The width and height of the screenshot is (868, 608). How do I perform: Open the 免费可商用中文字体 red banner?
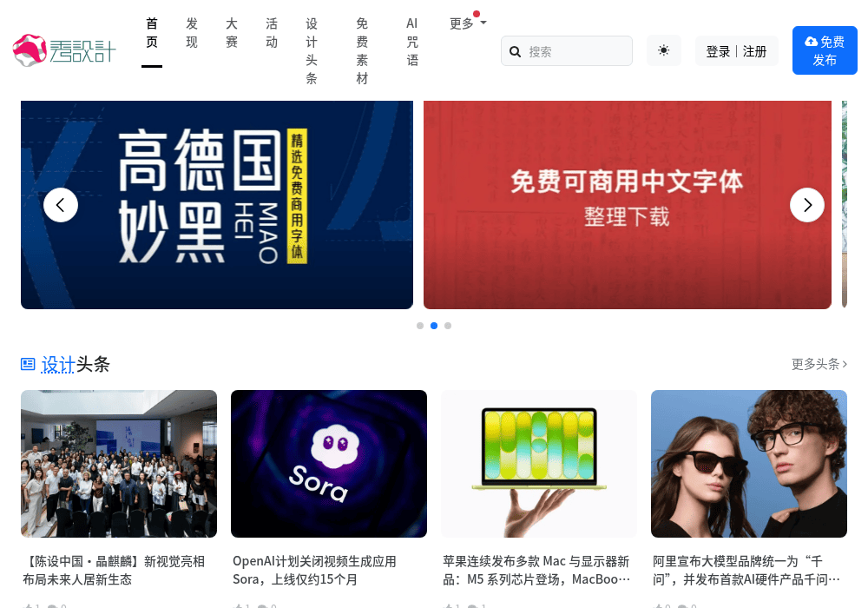coord(628,205)
